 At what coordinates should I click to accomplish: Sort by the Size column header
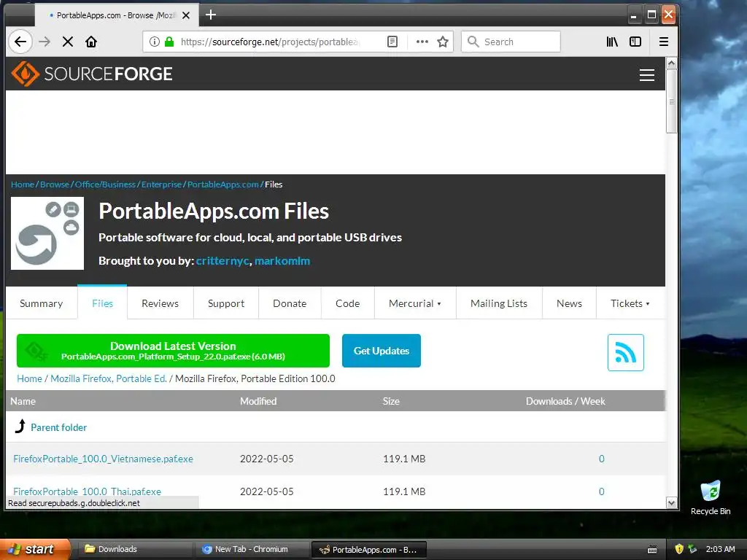391,402
